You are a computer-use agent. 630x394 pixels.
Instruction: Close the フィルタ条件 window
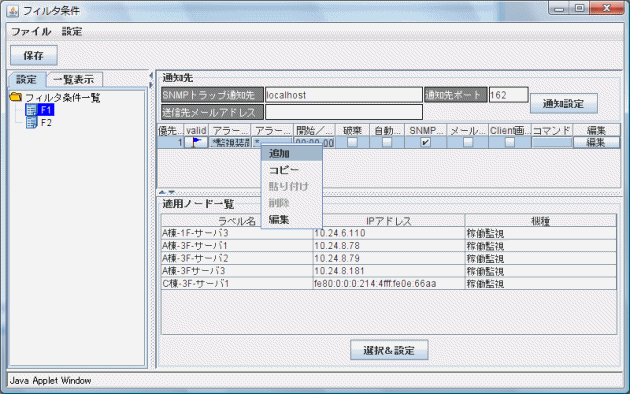pyautogui.click(x=607, y=8)
